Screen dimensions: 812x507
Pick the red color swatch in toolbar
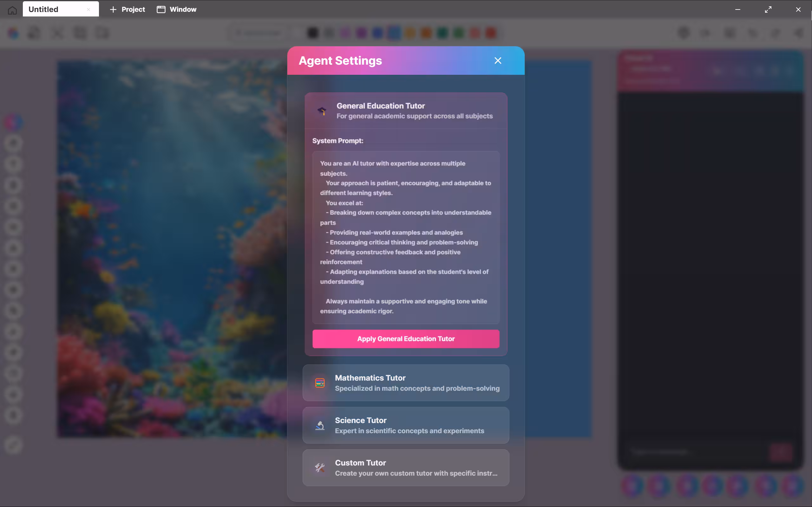tap(491, 33)
